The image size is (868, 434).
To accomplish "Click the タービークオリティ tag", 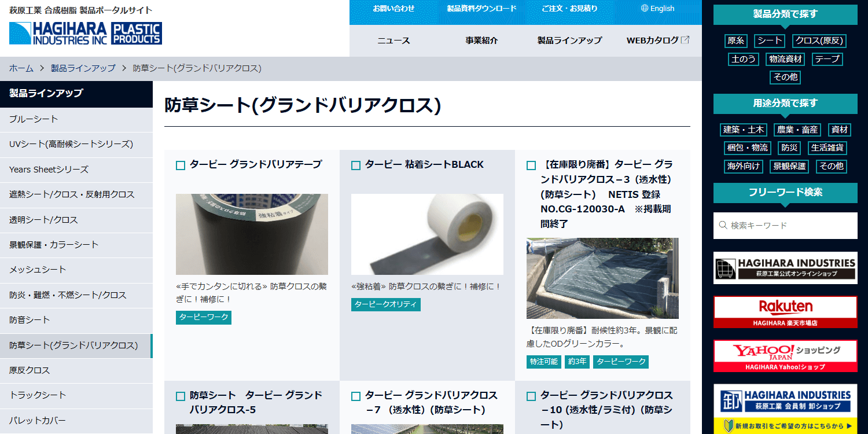I will (386, 304).
